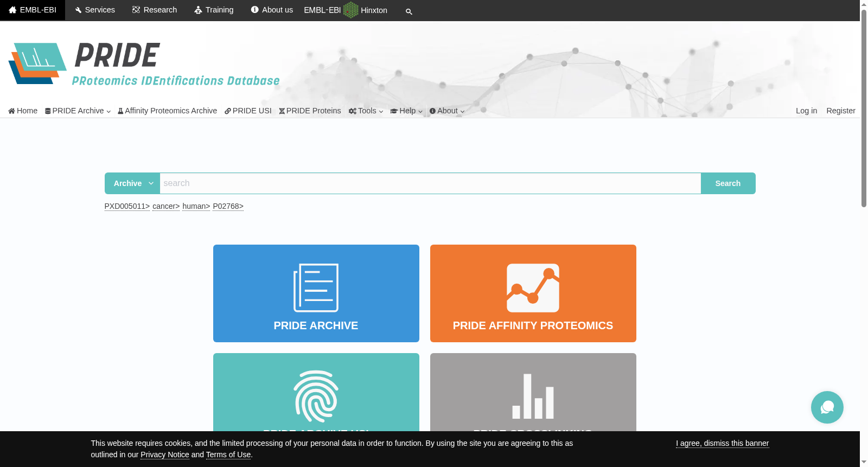Expand the Help menu chevron

pyautogui.click(x=420, y=112)
